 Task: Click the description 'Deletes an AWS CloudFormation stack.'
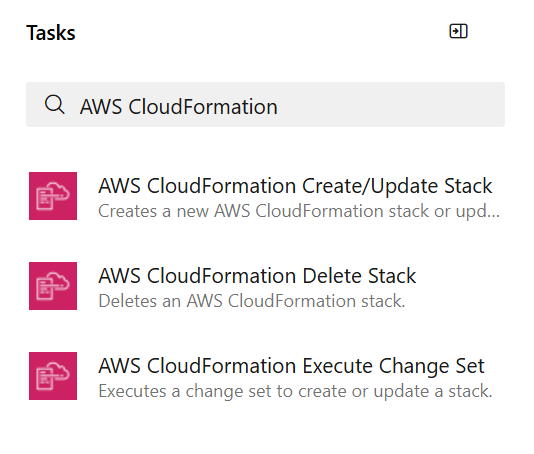[252, 301]
